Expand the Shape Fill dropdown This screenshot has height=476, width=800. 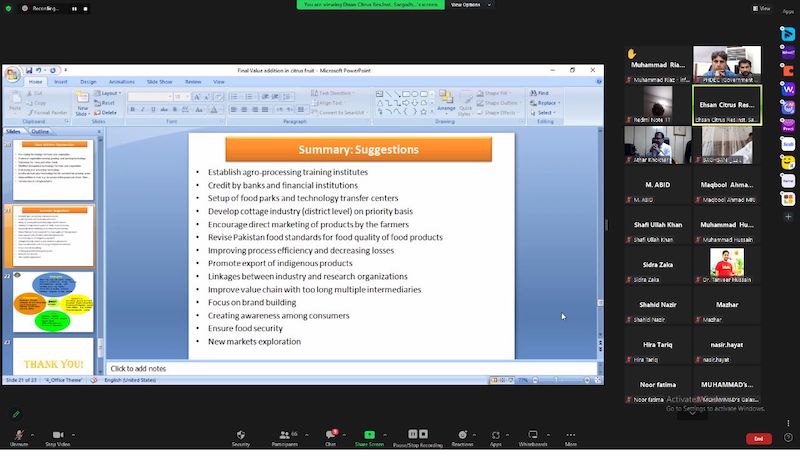pos(498,93)
